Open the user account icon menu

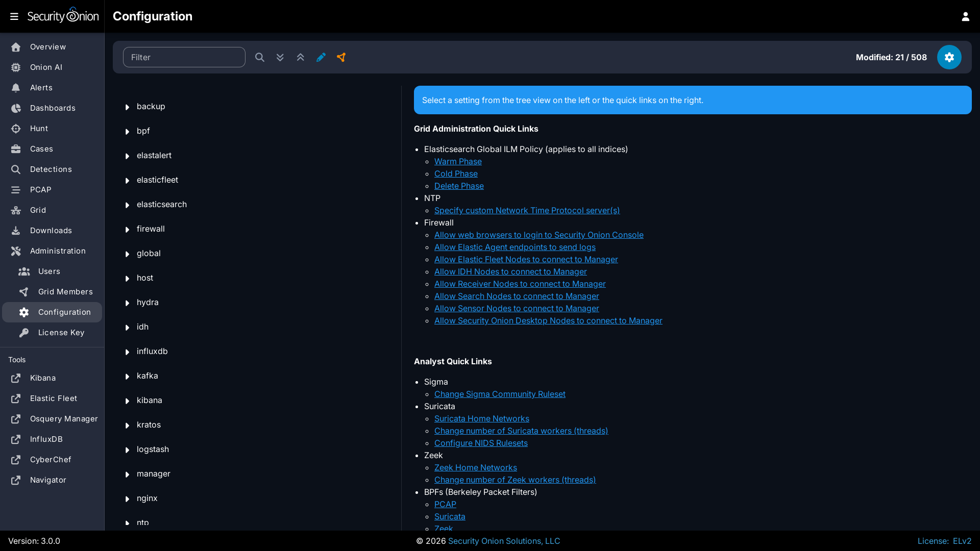click(x=965, y=16)
